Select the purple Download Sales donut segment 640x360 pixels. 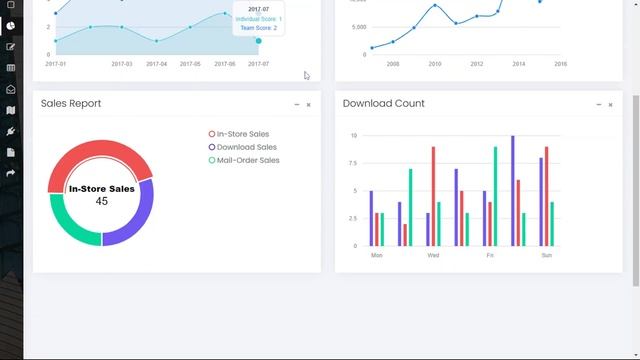pos(142,216)
